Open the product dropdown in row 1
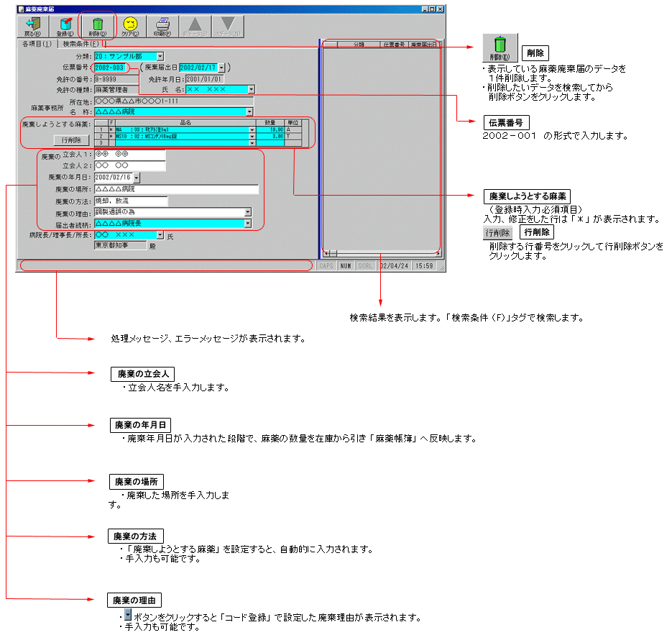 (252, 129)
